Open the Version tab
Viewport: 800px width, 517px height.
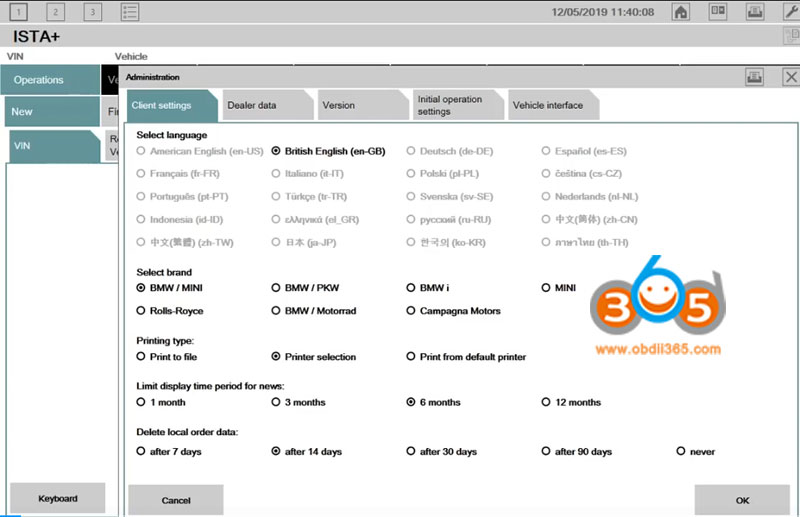[363, 106]
